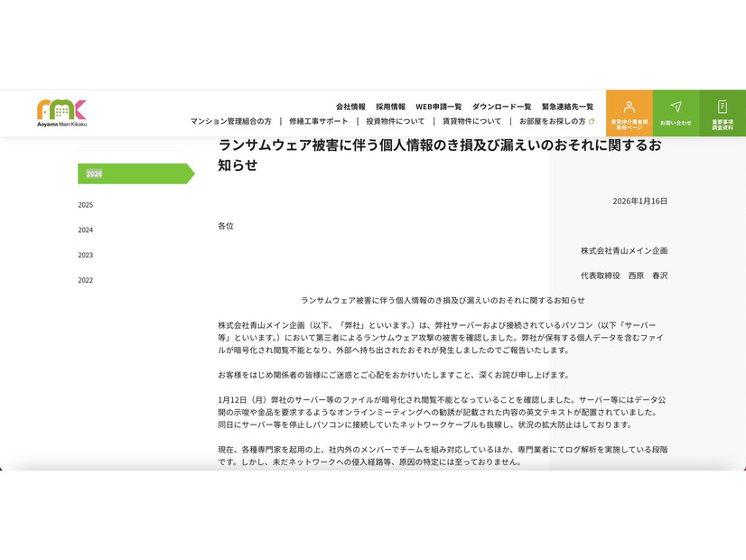Click the Aoyama Main Kikaku house logo

(x=61, y=111)
